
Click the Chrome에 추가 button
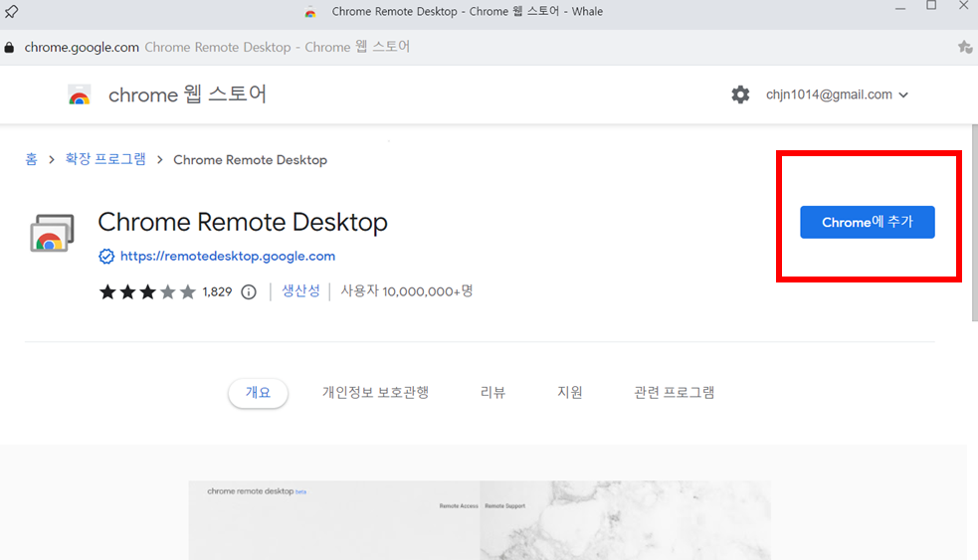[x=868, y=222]
